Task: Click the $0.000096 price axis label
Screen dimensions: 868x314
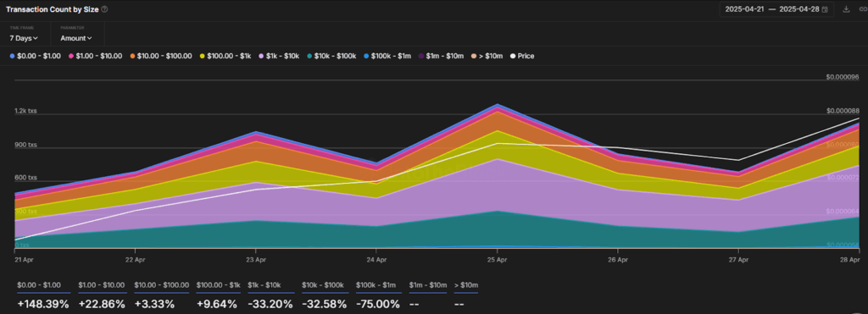Action: (x=842, y=77)
